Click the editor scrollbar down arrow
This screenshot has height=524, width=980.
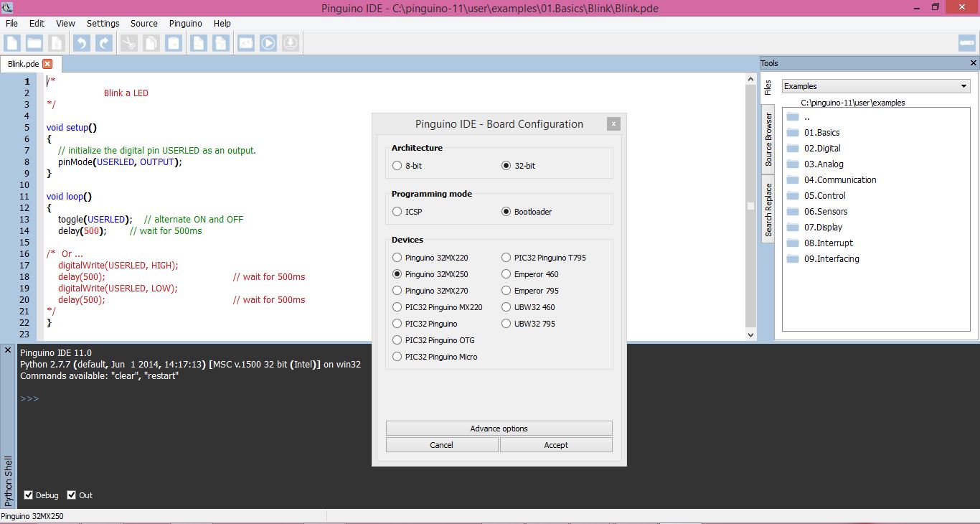751,335
